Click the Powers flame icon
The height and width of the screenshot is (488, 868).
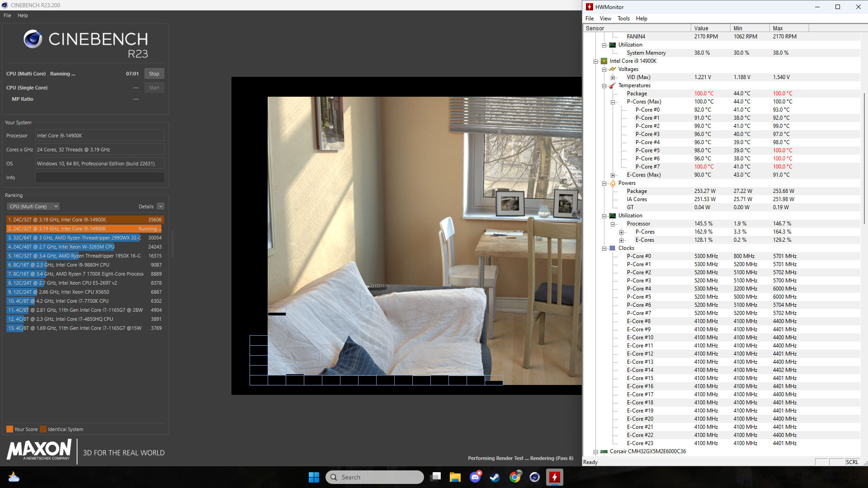coord(613,183)
